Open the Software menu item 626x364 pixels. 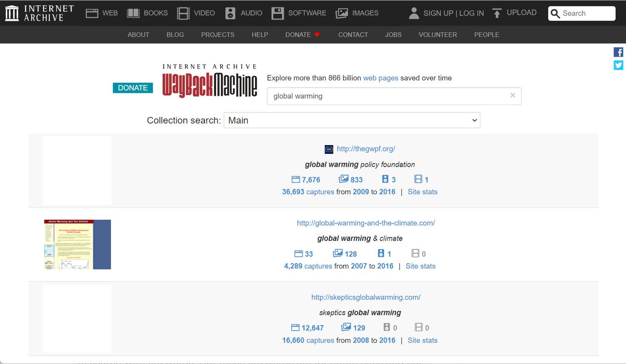pos(299,13)
